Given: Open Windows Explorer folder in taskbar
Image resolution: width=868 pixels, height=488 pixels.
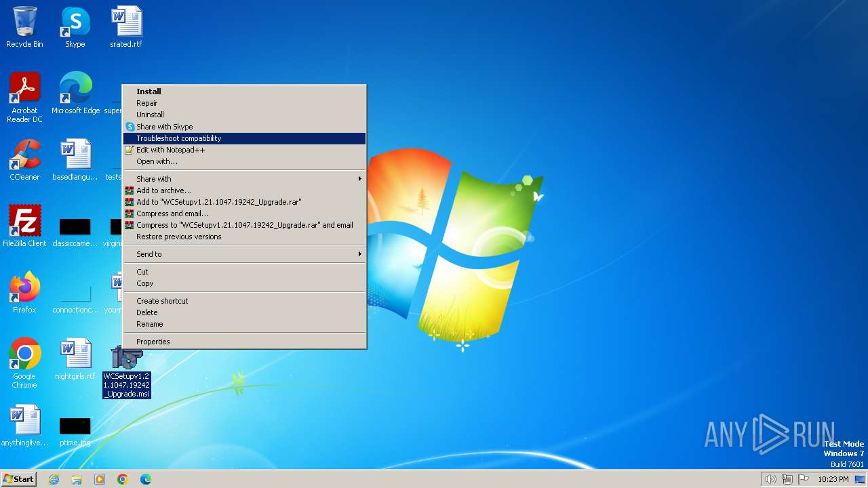Looking at the screenshot, I should 77,479.
